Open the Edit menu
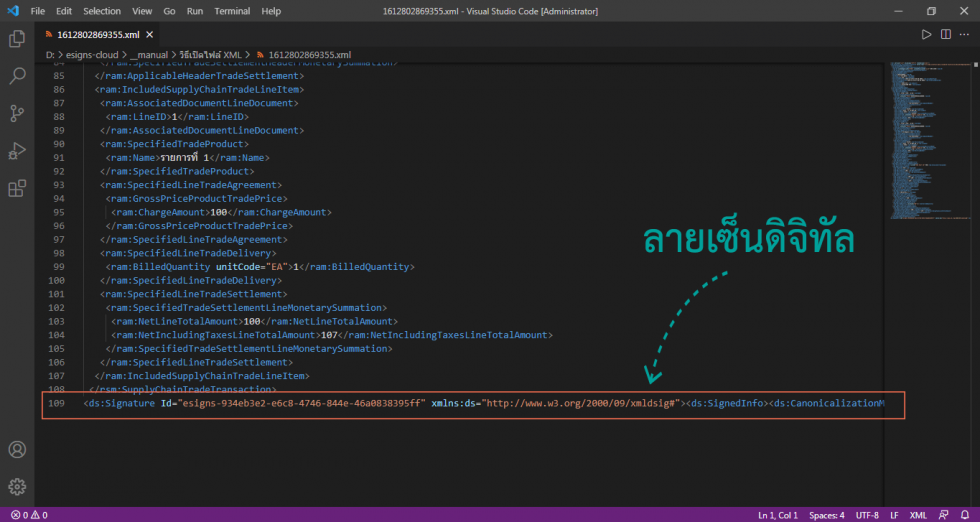Image resolution: width=980 pixels, height=522 pixels. click(64, 11)
